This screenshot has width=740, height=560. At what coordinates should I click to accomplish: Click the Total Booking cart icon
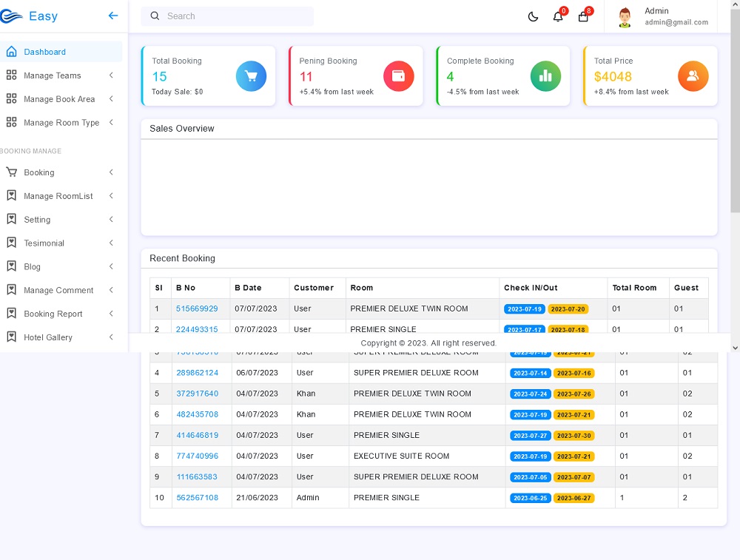click(x=251, y=75)
